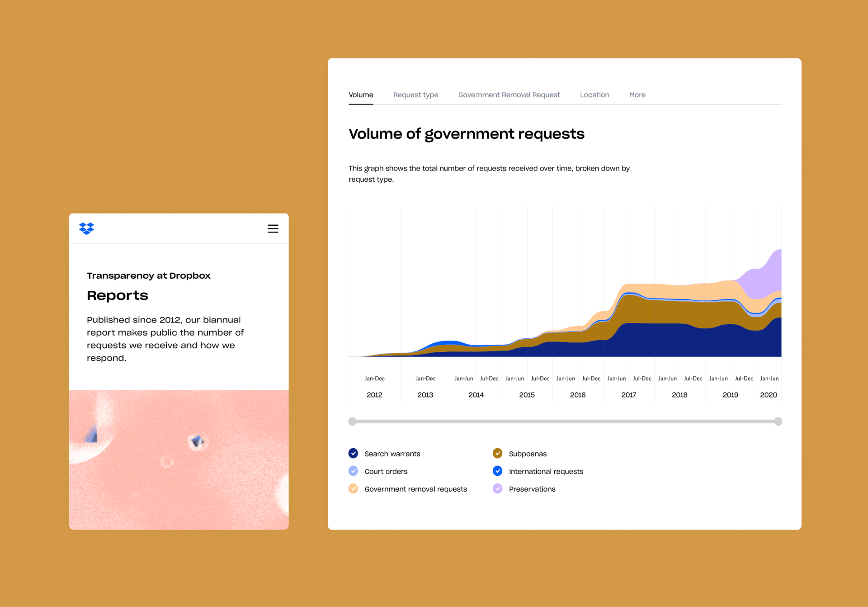
Task: Click the Court orders legend label
Action: [x=386, y=471]
